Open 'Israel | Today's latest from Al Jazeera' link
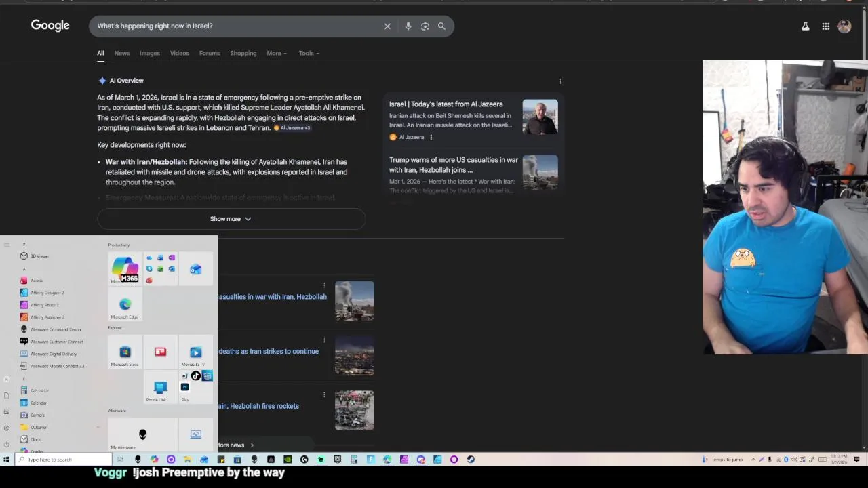868x488 pixels. (446, 104)
